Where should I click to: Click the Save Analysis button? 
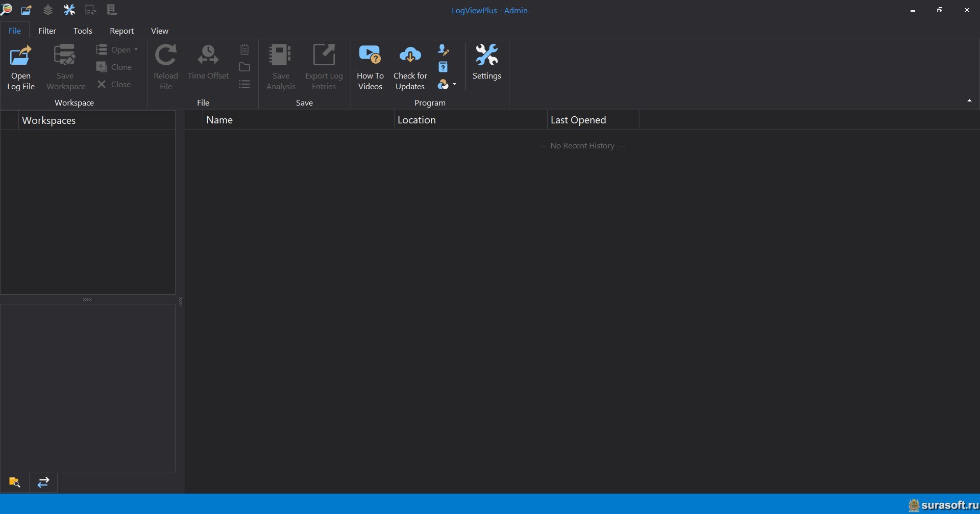(x=281, y=67)
